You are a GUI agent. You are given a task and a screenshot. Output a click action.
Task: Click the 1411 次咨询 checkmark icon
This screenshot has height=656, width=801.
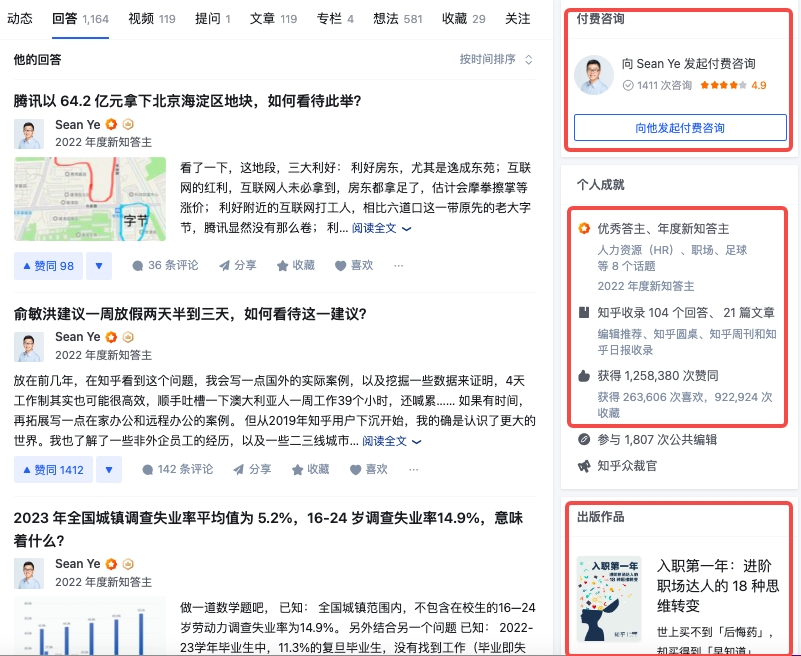[628, 85]
